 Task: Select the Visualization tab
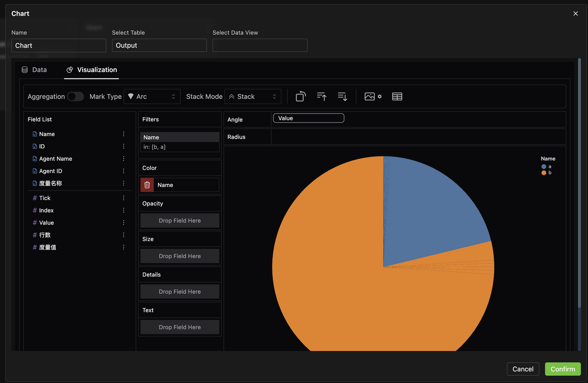pyautogui.click(x=91, y=70)
